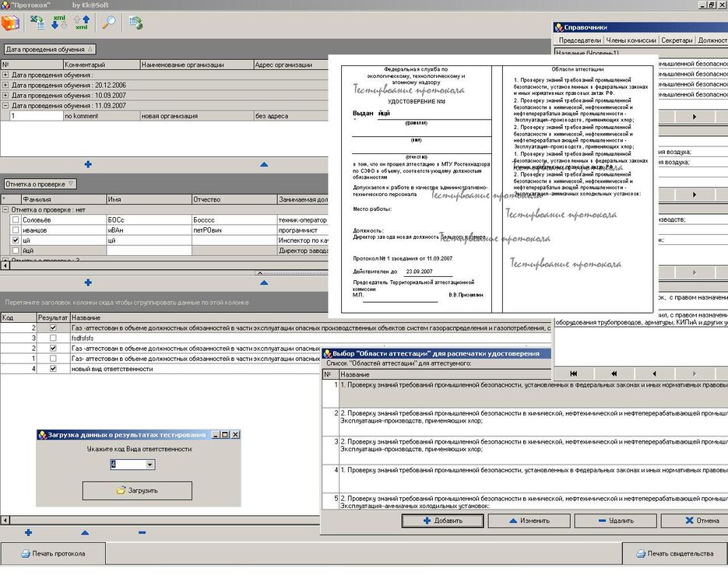Viewport: 728px width, 582px height.
Task: Add a result row with bottom-left plus icon
Action: coord(28,532)
